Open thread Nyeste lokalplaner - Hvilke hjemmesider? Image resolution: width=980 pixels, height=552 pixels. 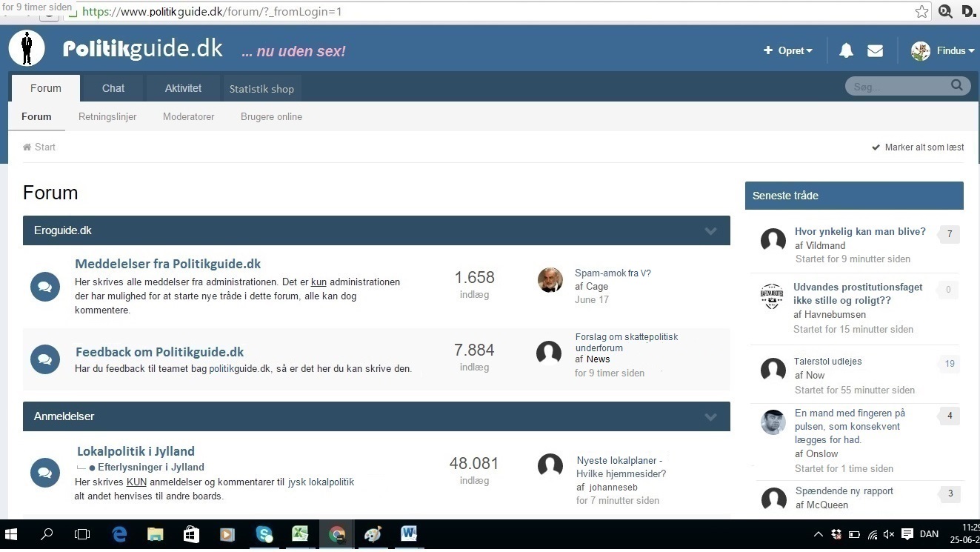tap(621, 467)
